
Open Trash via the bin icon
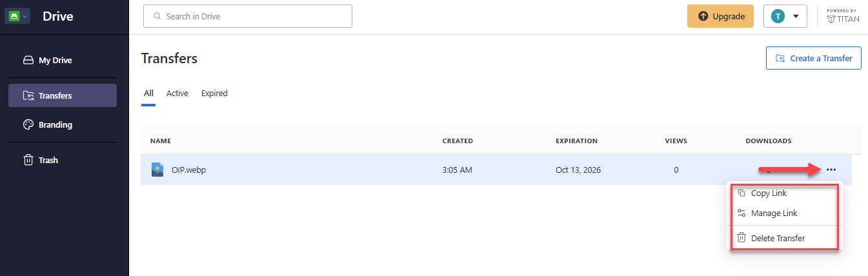[28, 160]
